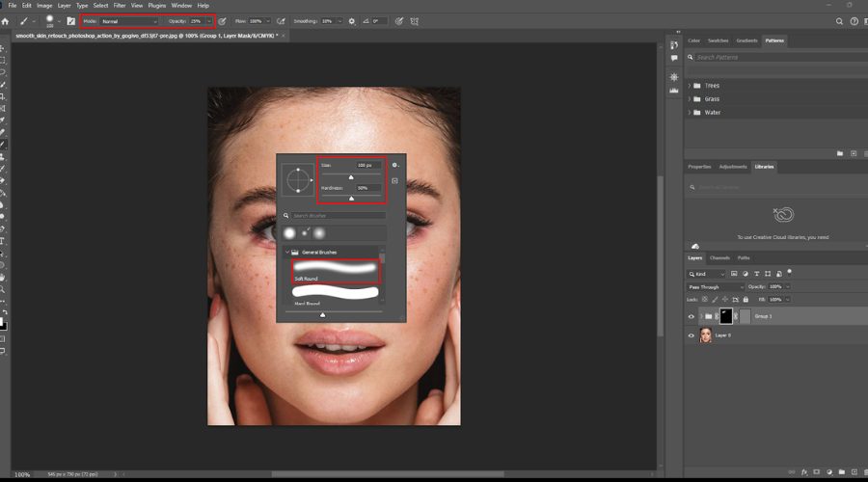Open symmetry paint options butterfly icon
Viewport: 868px width, 482px height.
(x=415, y=21)
